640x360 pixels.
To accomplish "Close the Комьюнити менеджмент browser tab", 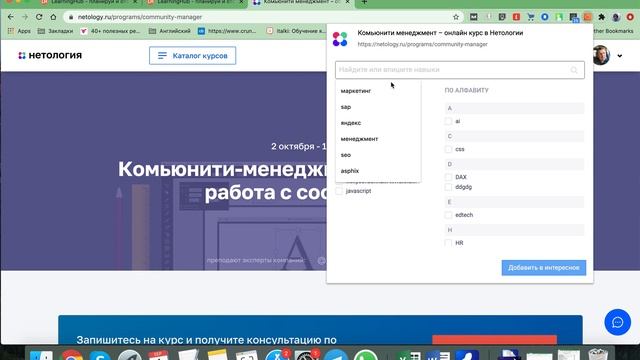I will [x=347, y=2].
